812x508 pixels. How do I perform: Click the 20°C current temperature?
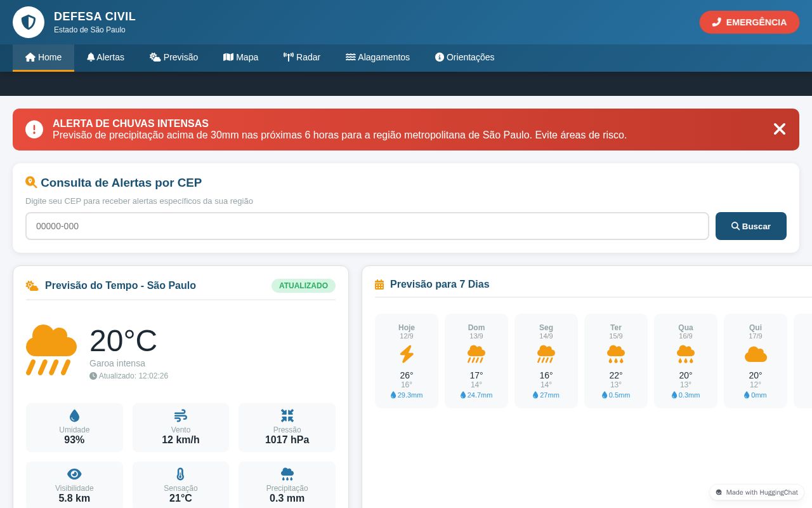[x=123, y=340]
